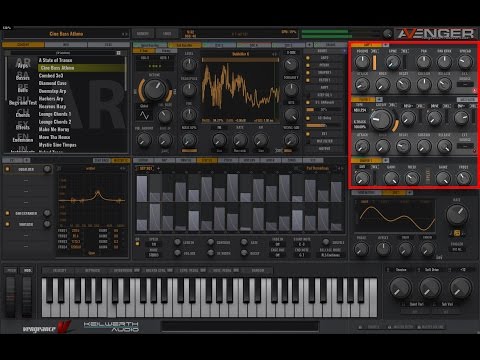Click the large Cutoff knob in the Filter 1 panel
Screen dimensions: 480x360
tap(382, 119)
